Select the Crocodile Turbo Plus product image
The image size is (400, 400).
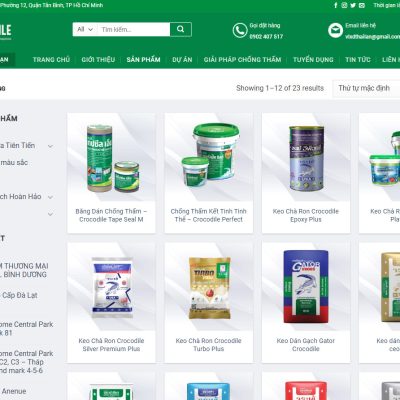209,287
